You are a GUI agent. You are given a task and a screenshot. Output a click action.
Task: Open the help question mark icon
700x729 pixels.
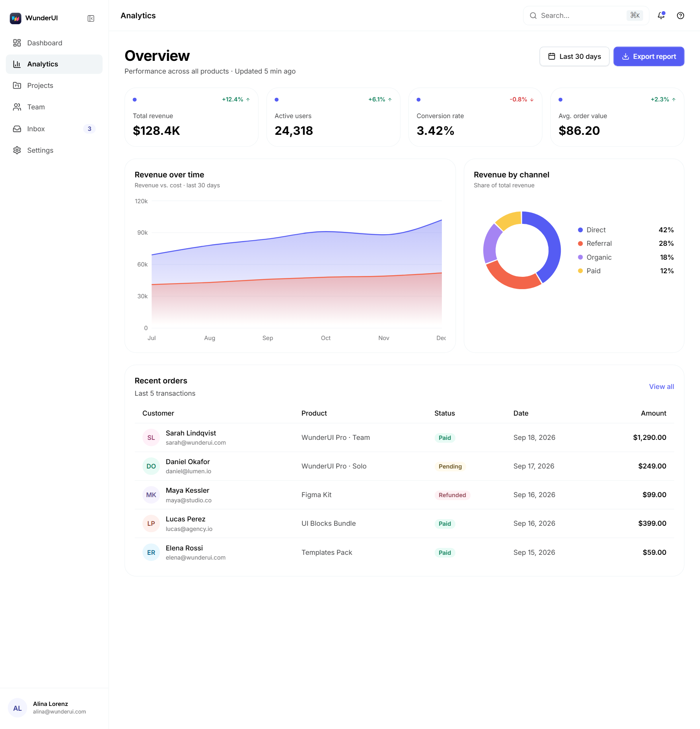tap(681, 16)
